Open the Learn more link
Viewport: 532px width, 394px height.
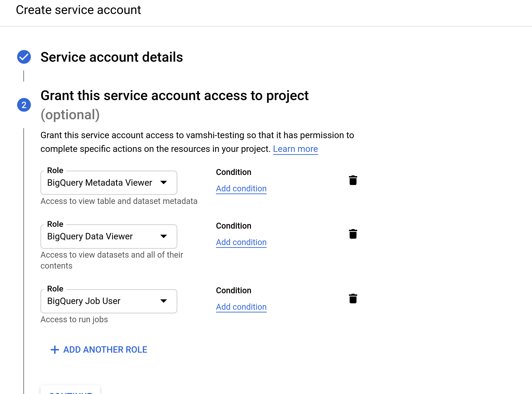point(295,149)
